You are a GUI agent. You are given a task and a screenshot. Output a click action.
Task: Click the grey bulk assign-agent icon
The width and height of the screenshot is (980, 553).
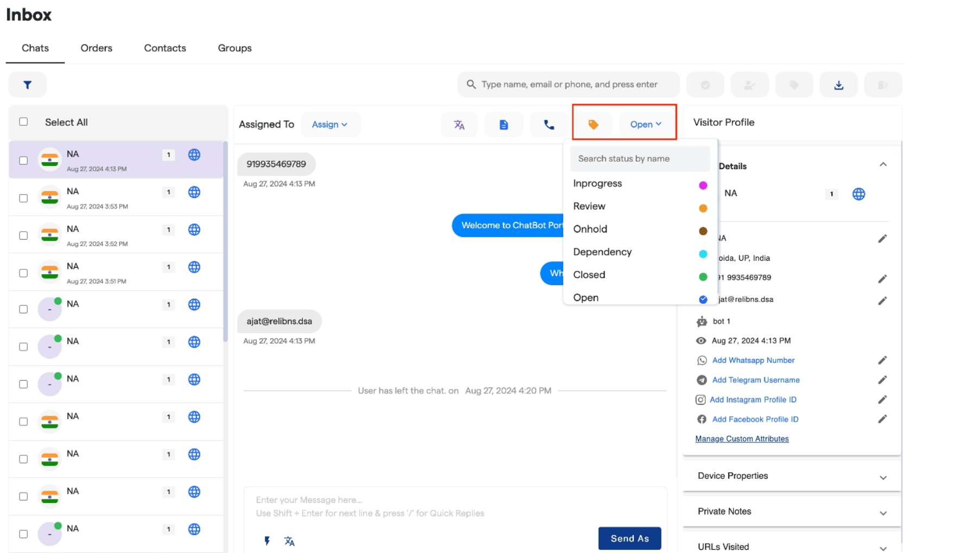750,85
